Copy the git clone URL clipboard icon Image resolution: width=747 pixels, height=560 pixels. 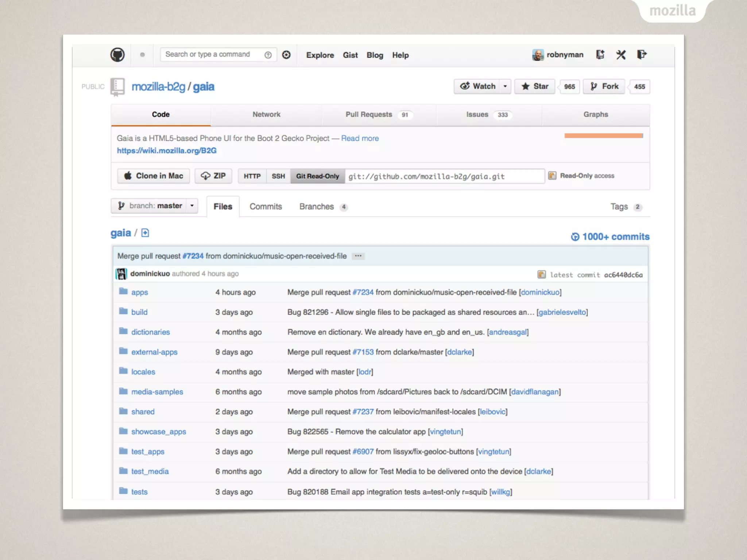tap(552, 176)
